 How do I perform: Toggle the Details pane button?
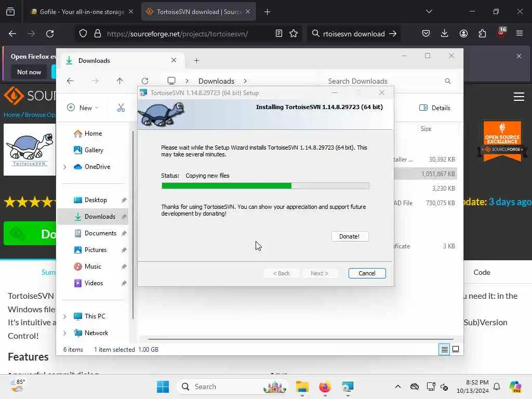click(x=435, y=108)
